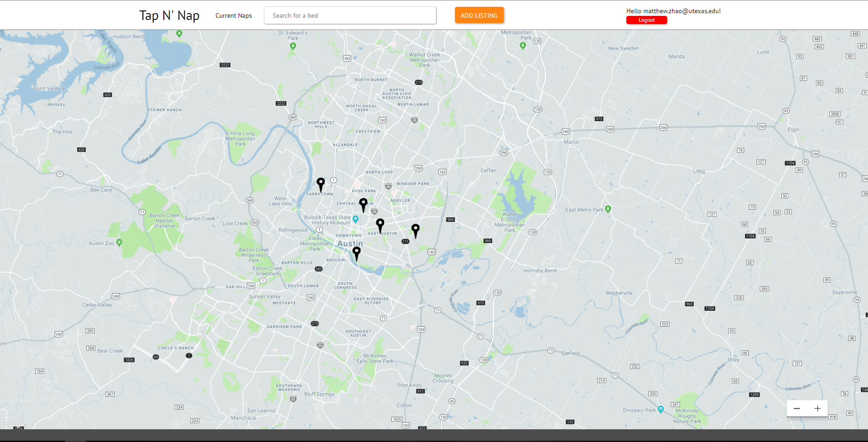Click the New Sweden label
868x442 pixels.
tap(624, 49)
